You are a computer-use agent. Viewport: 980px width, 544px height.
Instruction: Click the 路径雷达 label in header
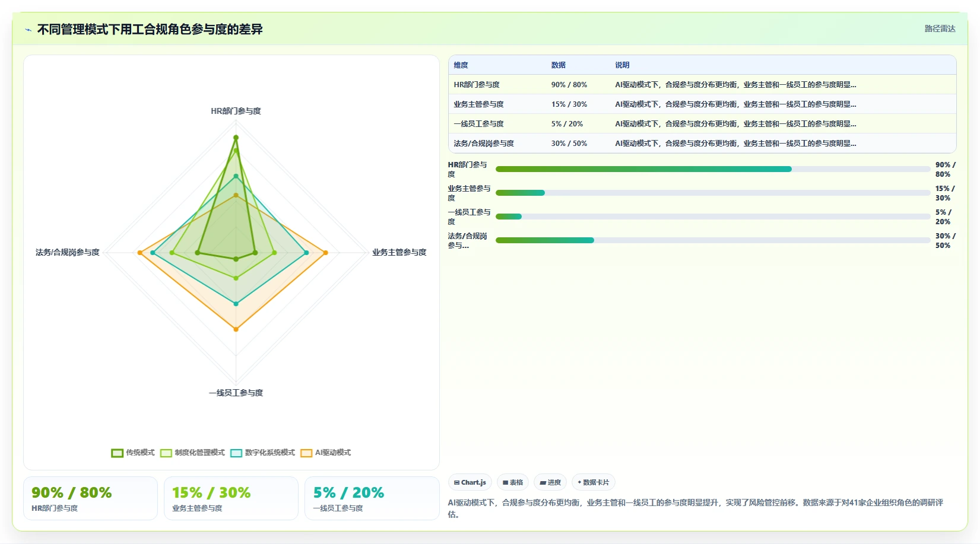[x=940, y=28]
